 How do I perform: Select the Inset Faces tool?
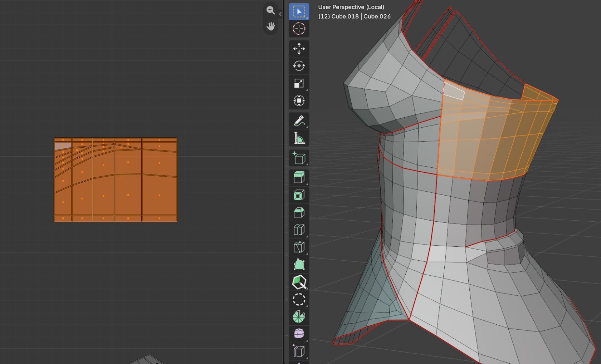click(x=299, y=195)
